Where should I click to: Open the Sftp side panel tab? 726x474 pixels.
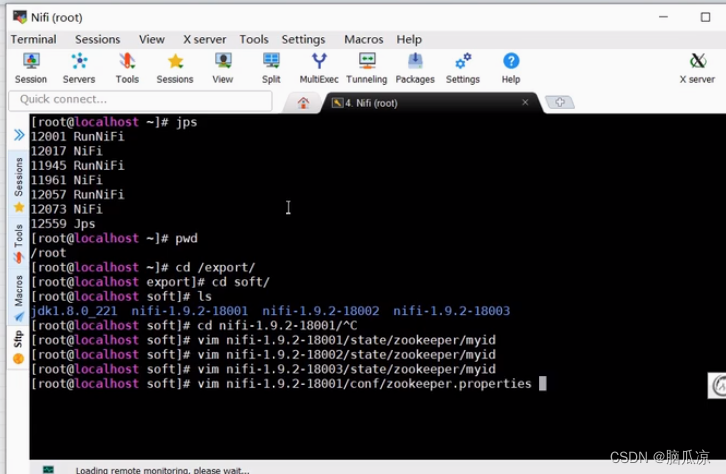[x=19, y=347]
